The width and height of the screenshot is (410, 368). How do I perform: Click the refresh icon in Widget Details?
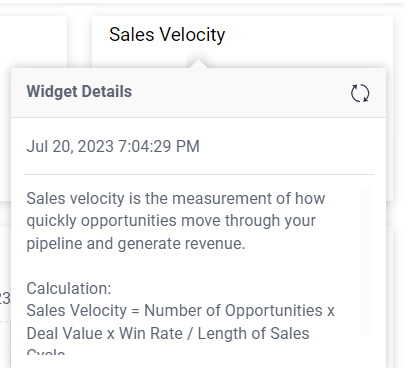[360, 93]
